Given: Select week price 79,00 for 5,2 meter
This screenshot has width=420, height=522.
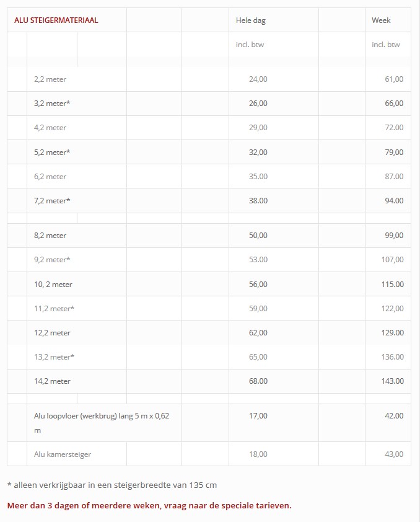Looking at the screenshot, I should [x=394, y=152].
